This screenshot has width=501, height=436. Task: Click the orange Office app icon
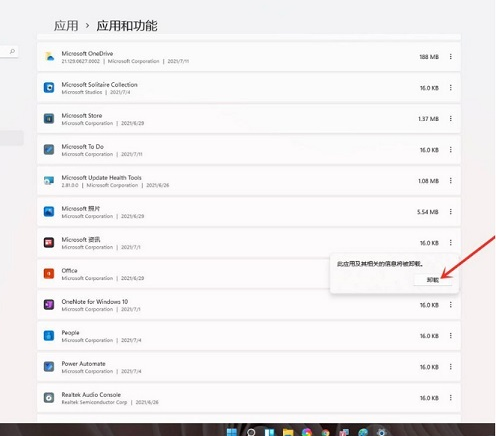click(49, 273)
